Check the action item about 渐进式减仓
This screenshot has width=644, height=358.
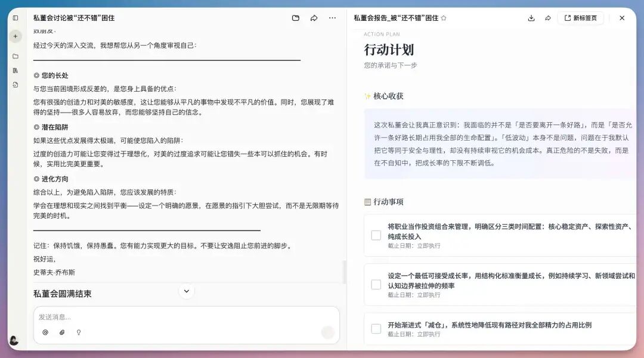[x=376, y=328]
